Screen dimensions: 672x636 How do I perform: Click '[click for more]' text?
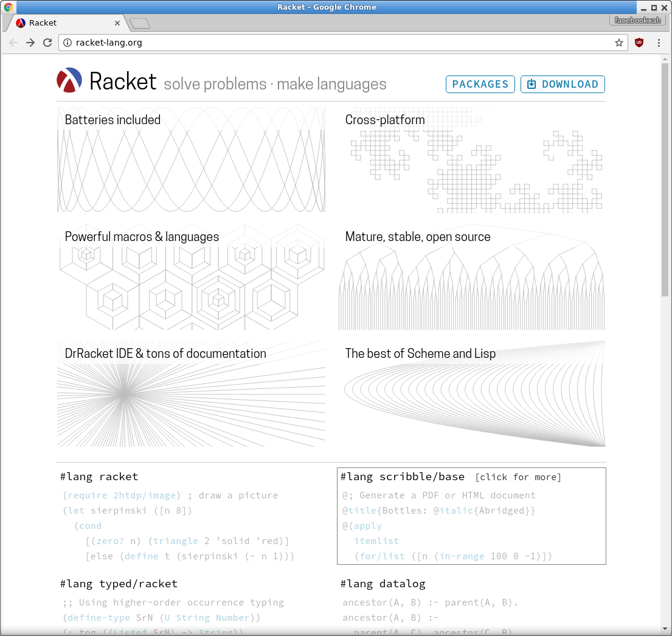click(x=518, y=477)
